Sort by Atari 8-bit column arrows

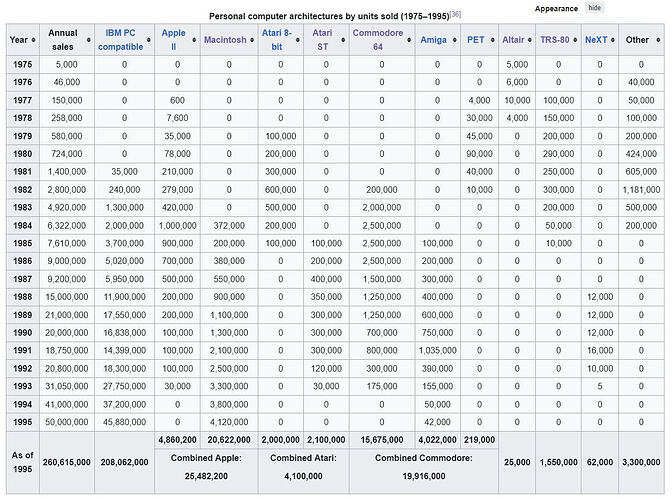pos(297,40)
